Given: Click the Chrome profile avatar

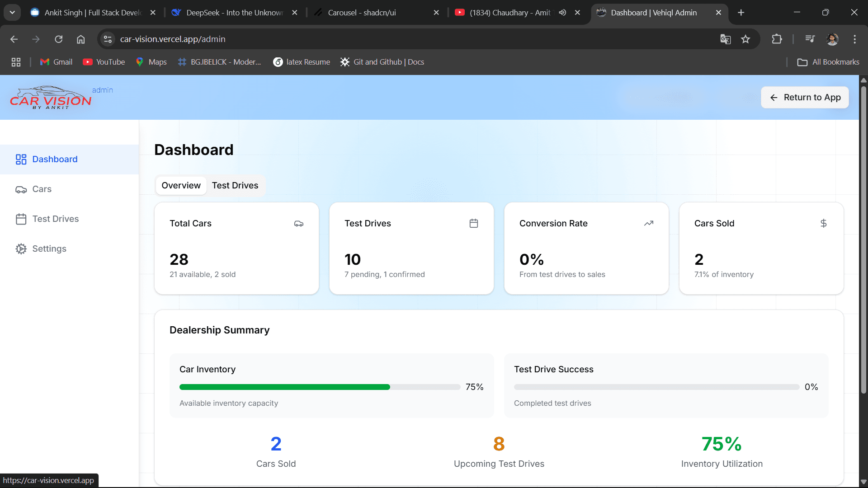Looking at the screenshot, I should click(x=832, y=39).
